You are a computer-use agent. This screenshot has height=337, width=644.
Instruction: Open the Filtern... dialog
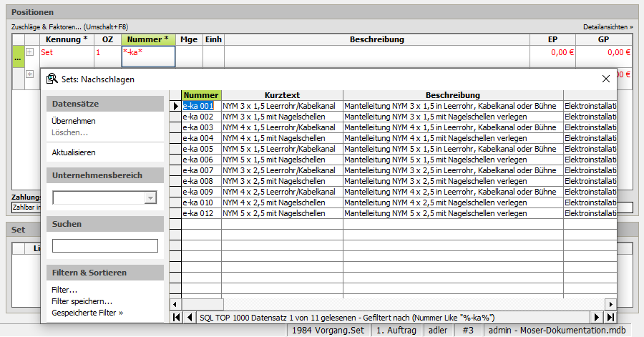click(x=64, y=290)
